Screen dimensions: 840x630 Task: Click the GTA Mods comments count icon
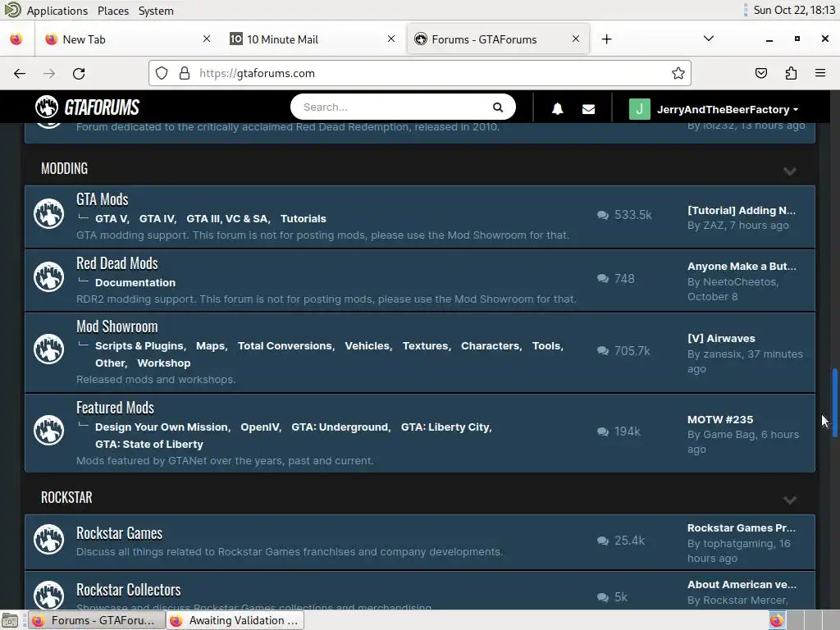(x=603, y=216)
